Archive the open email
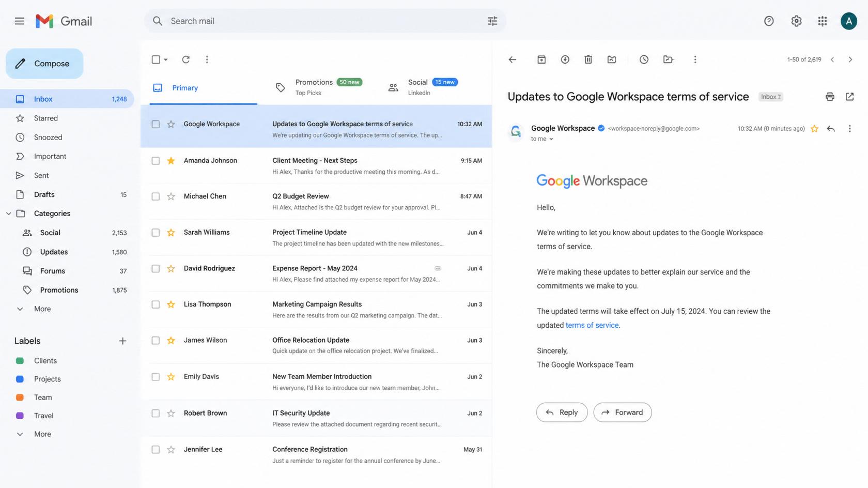 (541, 59)
